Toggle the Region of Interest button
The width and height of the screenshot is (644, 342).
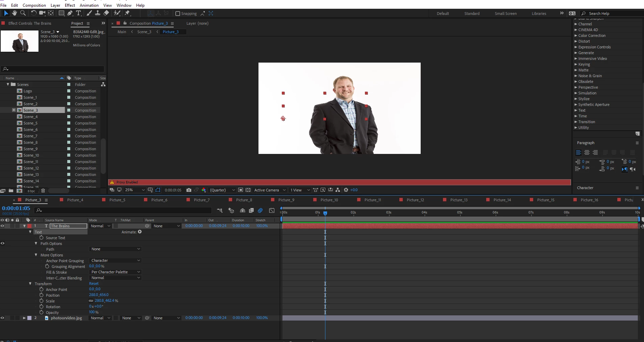click(241, 190)
